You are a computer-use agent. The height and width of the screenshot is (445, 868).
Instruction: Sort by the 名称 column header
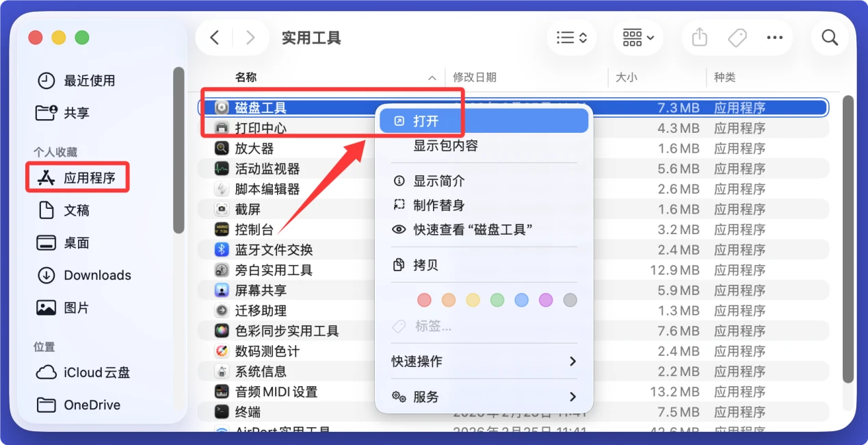246,77
